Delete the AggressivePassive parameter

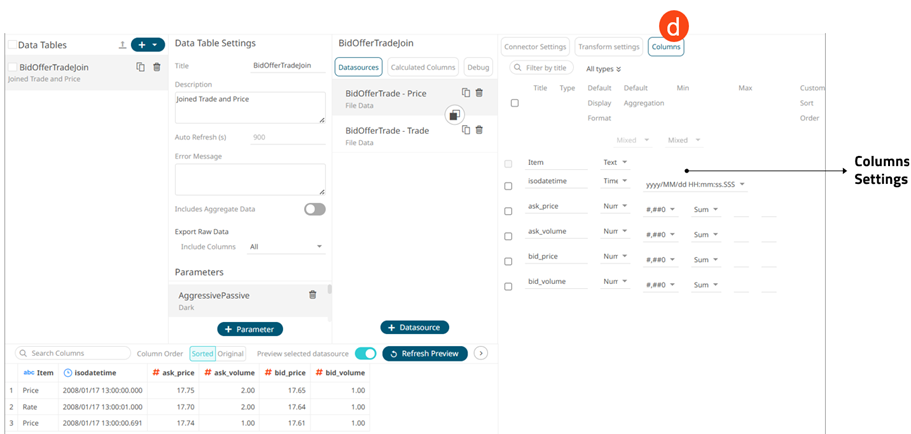pos(313,295)
